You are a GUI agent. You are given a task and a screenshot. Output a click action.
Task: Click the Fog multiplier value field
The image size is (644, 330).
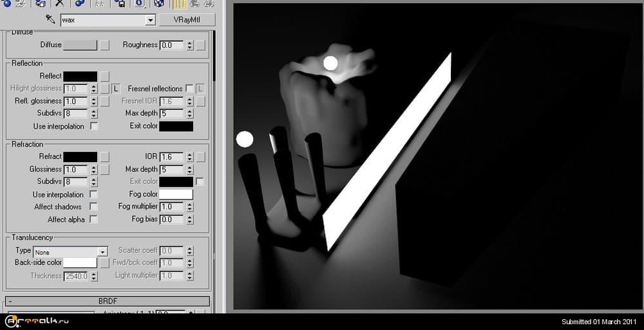tap(171, 207)
